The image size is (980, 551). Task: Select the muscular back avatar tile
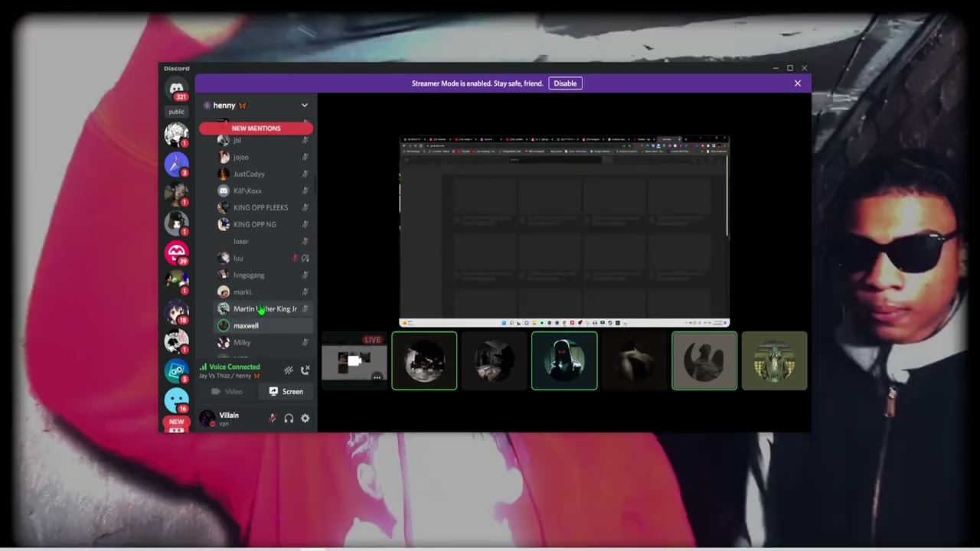click(635, 360)
